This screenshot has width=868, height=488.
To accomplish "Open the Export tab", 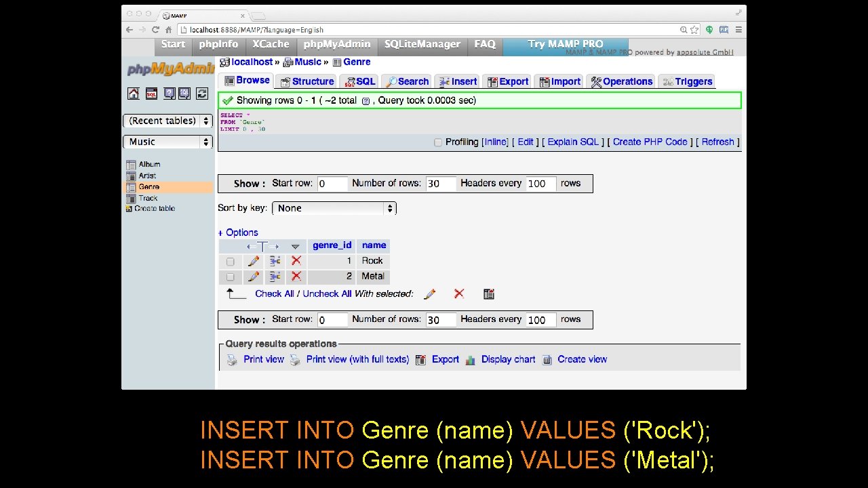I will (x=508, y=81).
